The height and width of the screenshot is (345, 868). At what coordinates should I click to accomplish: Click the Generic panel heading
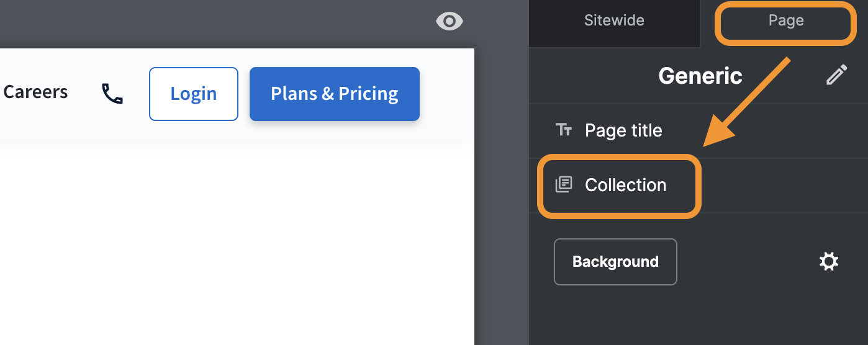click(700, 76)
